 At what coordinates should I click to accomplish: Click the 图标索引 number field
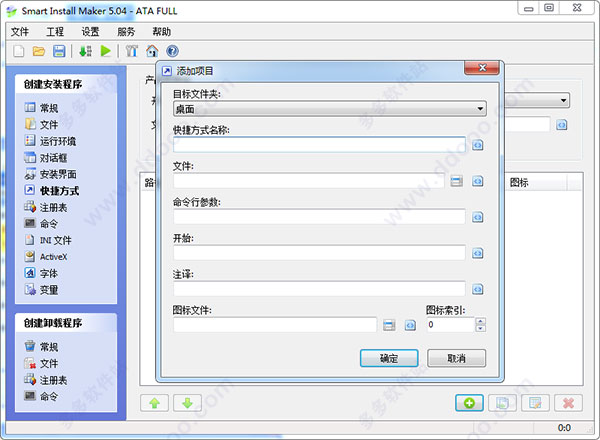[451, 325]
